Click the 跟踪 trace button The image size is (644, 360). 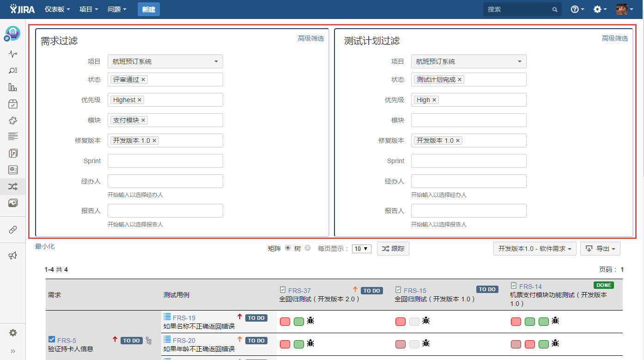(393, 249)
